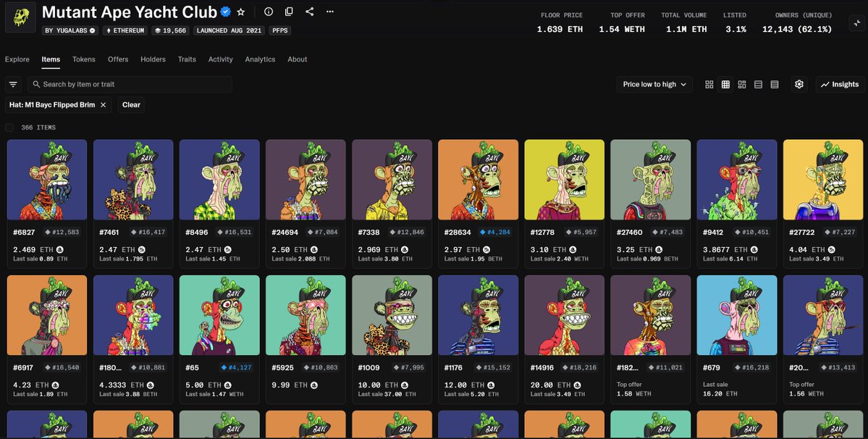Click the Clear filters button
868x439 pixels.
(x=131, y=104)
